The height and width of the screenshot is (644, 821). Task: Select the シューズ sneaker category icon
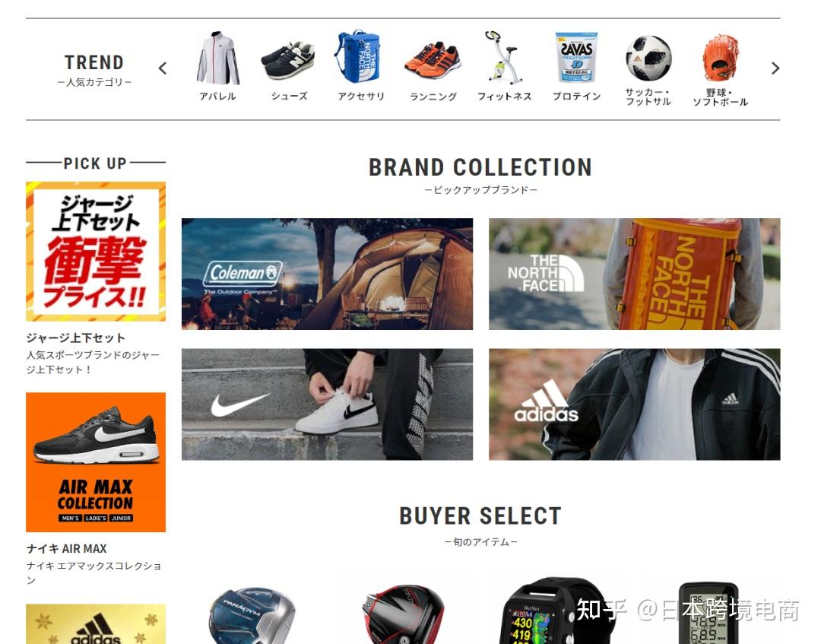[x=288, y=60]
